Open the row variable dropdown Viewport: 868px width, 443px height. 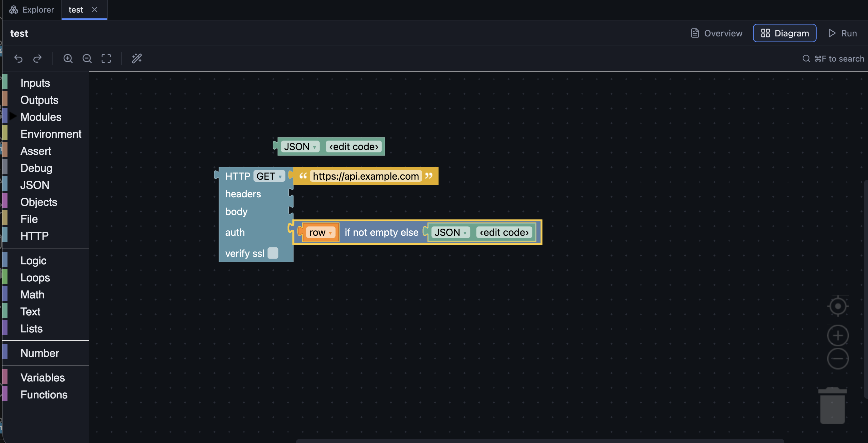coord(320,232)
